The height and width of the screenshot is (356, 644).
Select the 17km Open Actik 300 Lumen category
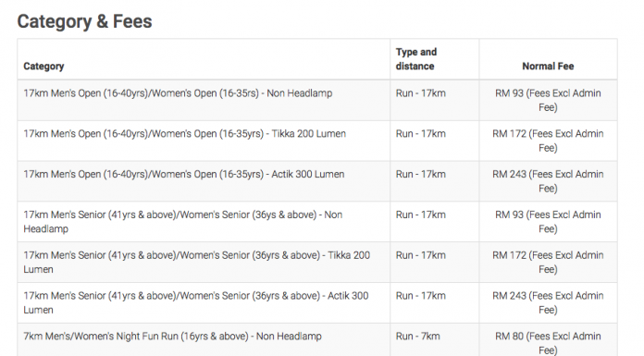183,175
